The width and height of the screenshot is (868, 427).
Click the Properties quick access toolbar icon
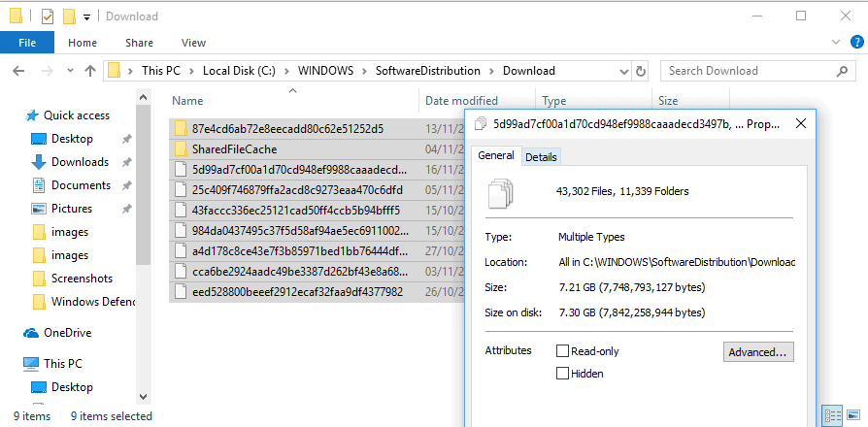click(x=48, y=16)
